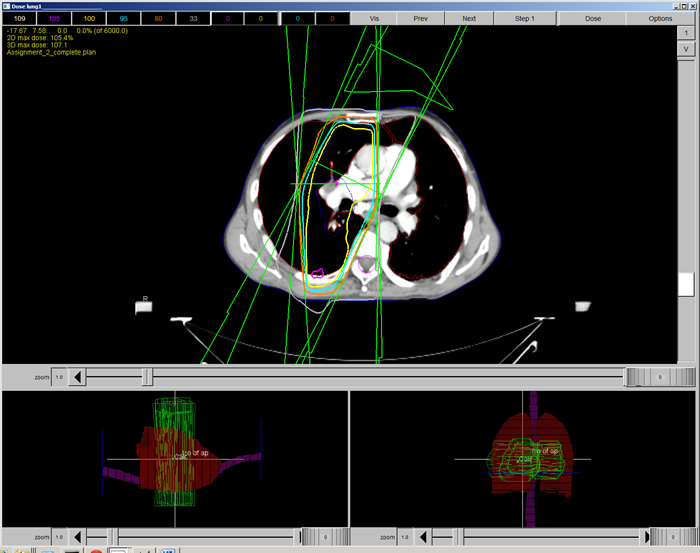This screenshot has height=553, width=700.
Task: Open the Options menu
Action: 661,19
